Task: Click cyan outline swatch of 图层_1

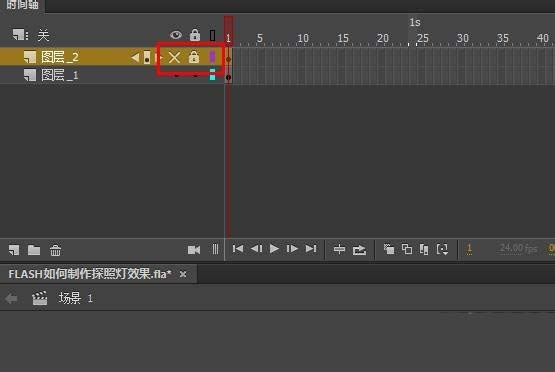Action: [212, 75]
